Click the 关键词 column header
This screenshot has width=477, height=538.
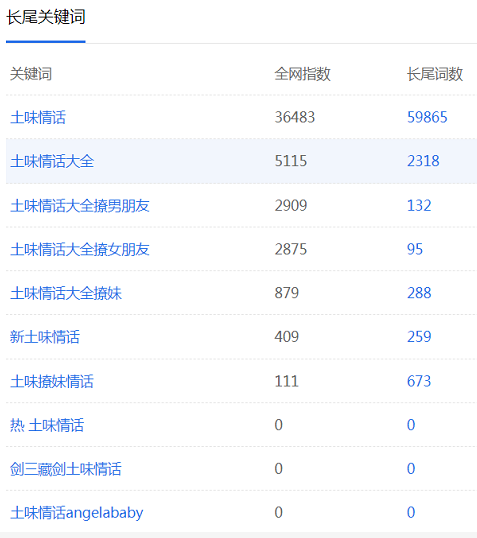31,74
